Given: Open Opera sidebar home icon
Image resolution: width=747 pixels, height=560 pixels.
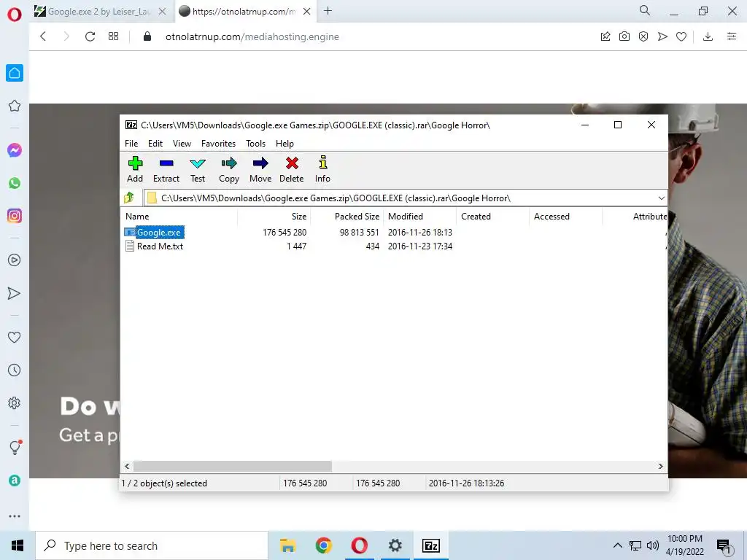Looking at the screenshot, I should click(x=15, y=73).
